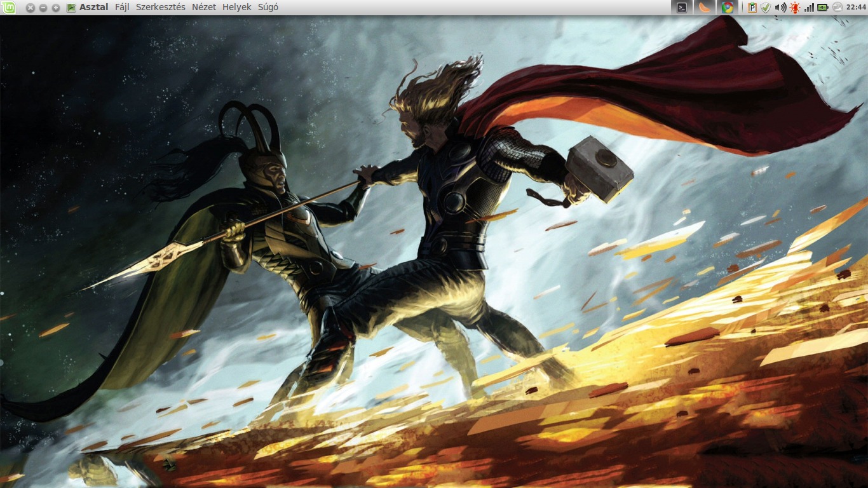Open the Clementine orange slice icon
868x488 pixels.
click(x=705, y=8)
